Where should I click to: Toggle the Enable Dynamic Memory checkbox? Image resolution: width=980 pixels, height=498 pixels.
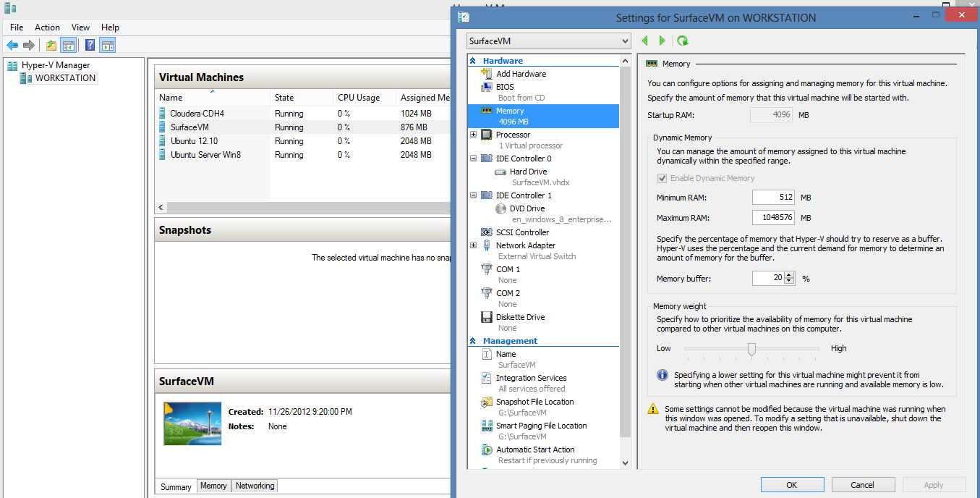(x=662, y=178)
